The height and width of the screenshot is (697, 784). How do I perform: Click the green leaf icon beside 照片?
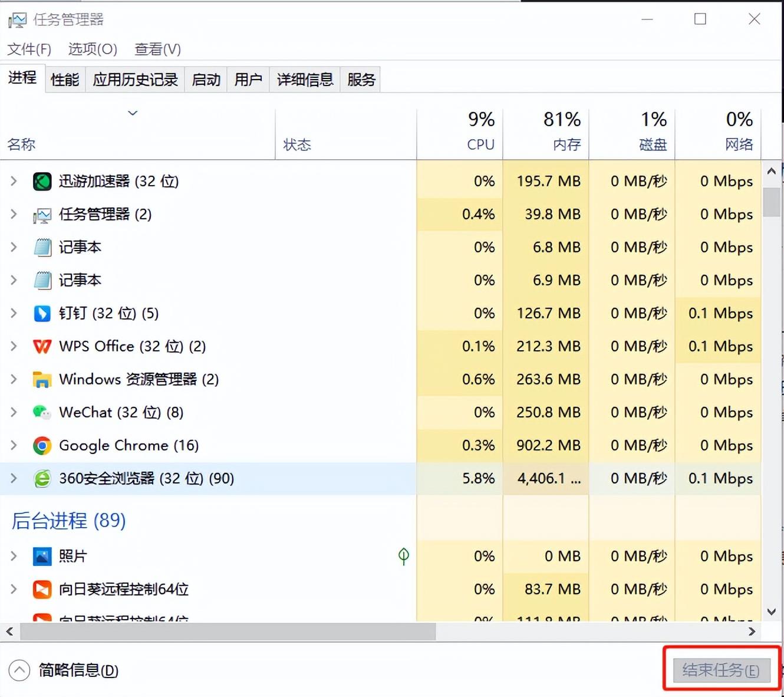click(404, 555)
